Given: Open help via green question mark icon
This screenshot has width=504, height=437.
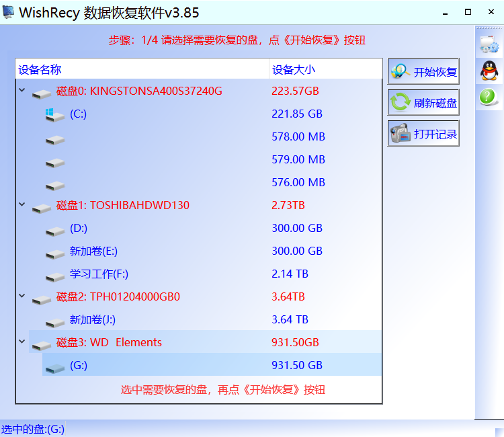Looking at the screenshot, I should click(x=489, y=97).
